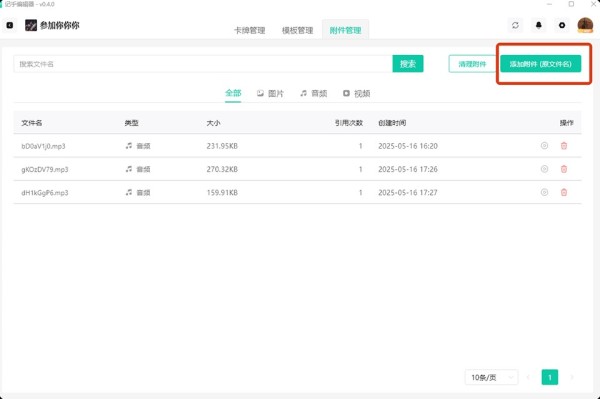Click the 搜索 button

coord(408,64)
